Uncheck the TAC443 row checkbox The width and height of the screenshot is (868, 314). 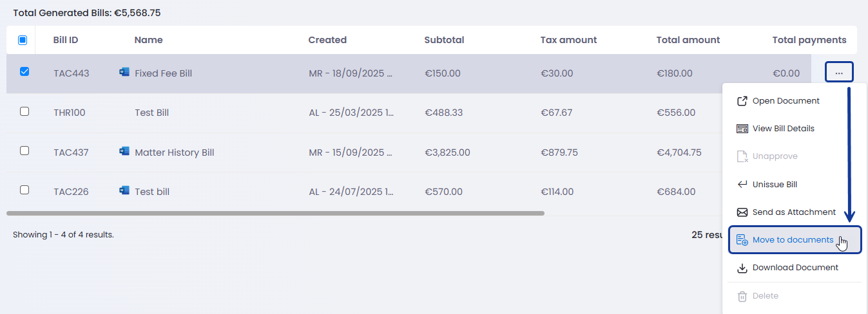24,72
